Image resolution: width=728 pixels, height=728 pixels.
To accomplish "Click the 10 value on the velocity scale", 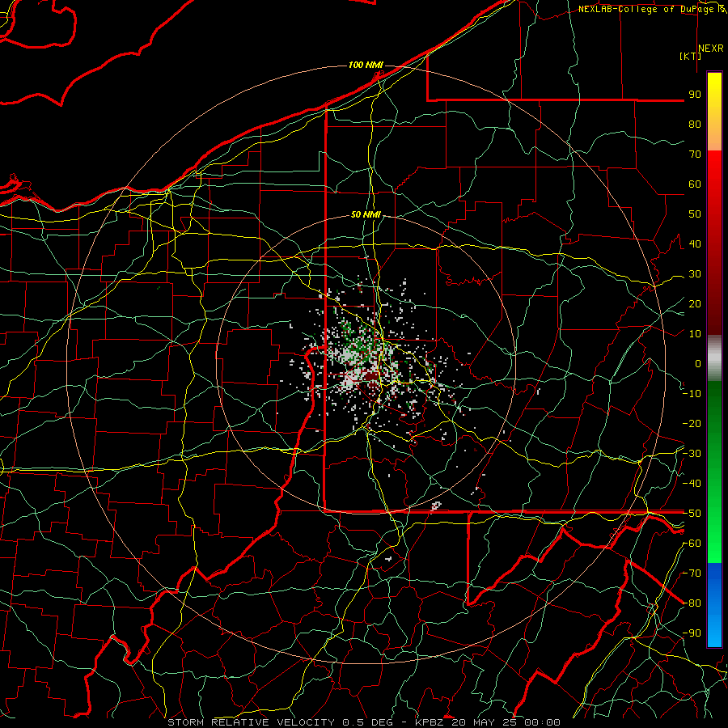I will pos(695,334).
